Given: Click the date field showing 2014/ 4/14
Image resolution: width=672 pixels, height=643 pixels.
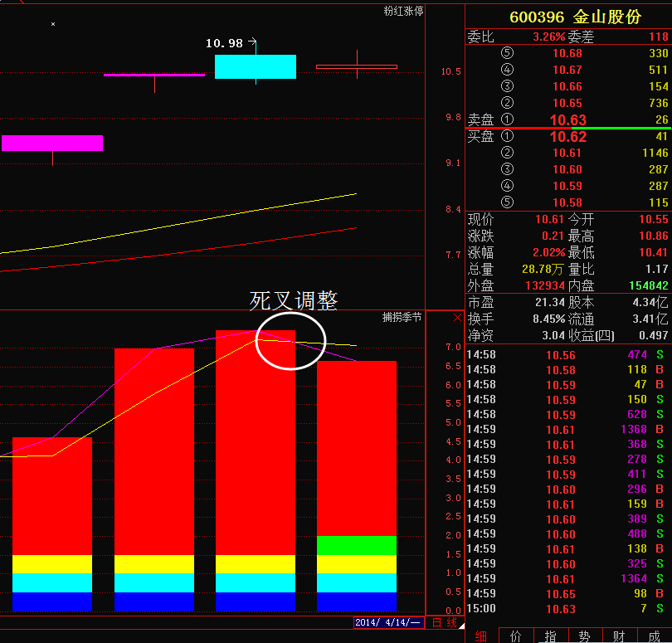Looking at the screenshot, I should pyautogui.click(x=389, y=622).
